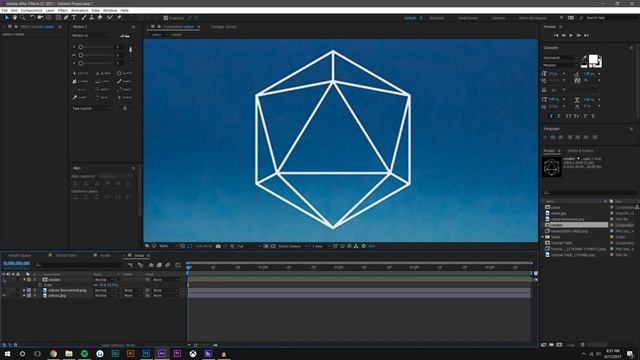Open Xbox app from the taskbar
The image size is (640, 360).
[x=193, y=353]
